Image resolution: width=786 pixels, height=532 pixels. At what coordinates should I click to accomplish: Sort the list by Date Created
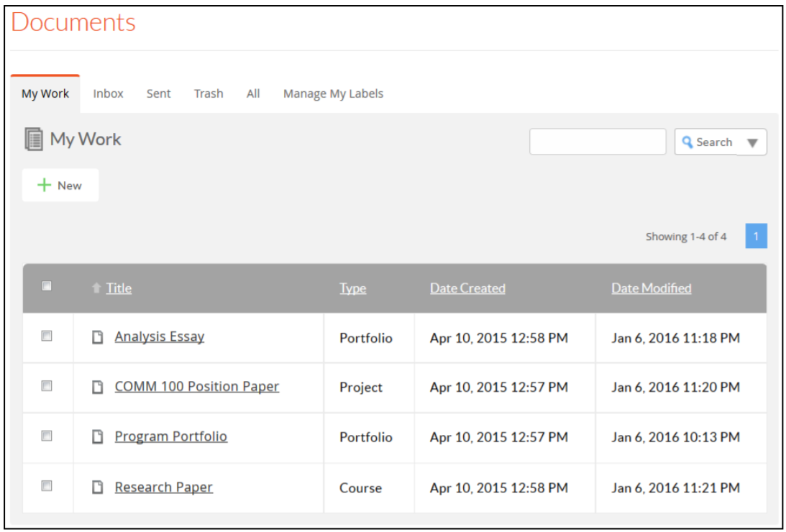pos(467,288)
